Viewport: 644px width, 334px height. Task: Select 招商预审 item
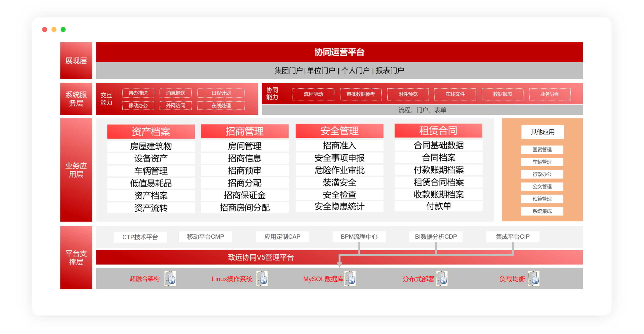[245, 170]
